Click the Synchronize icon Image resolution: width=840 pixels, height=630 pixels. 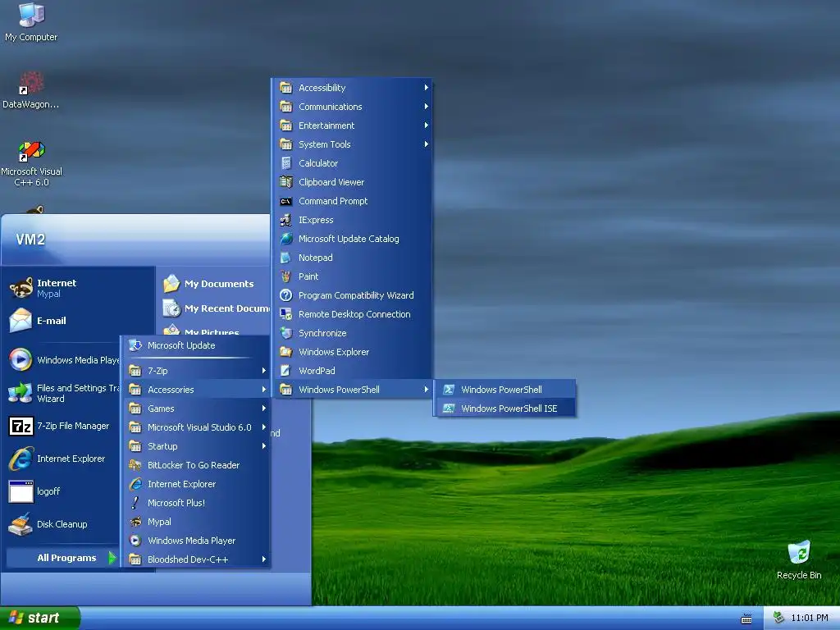(x=286, y=333)
